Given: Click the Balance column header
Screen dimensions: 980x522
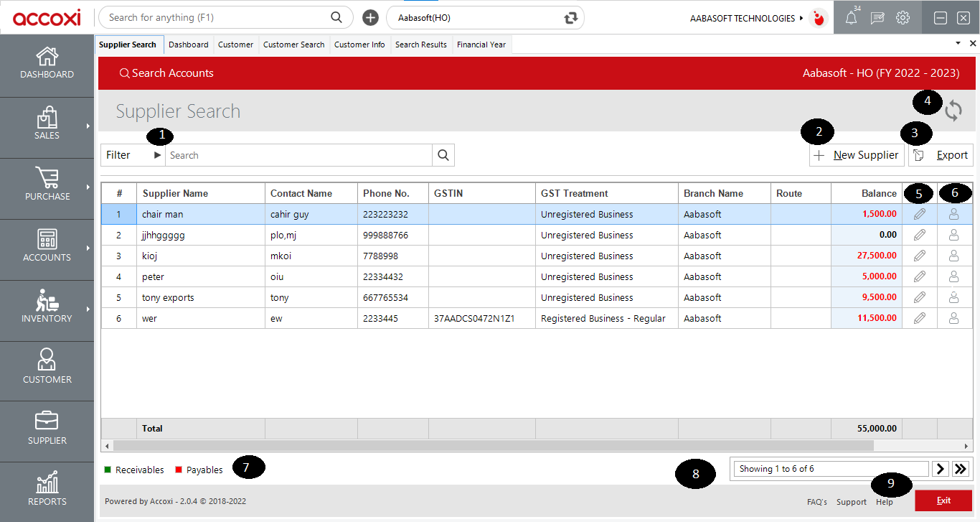Looking at the screenshot, I should pos(867,193).
